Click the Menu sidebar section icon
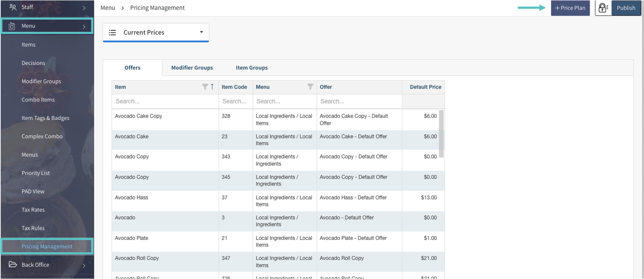Screen dimensions: 644x279 click(x=12, y=26)
